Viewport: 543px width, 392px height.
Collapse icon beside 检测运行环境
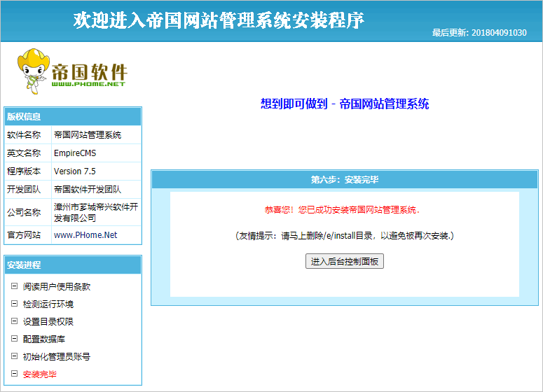point(14,304)
